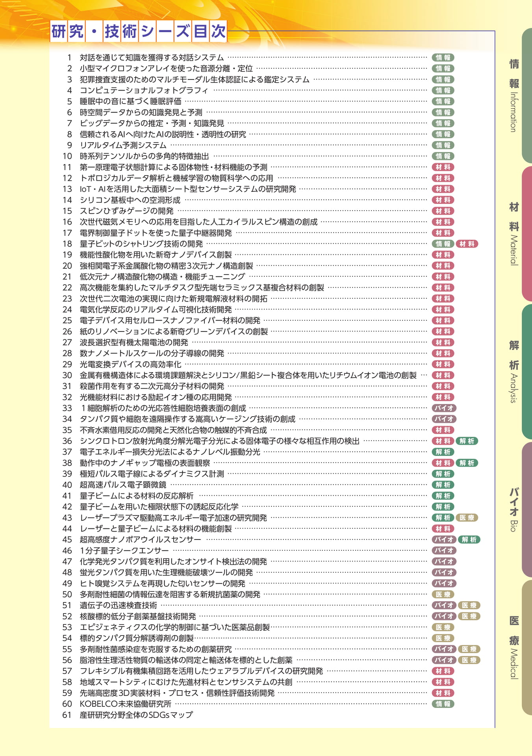Select entry 40 超高速パルス電子顕微鏡
The width and height of the screenshot is (532, 756).
pos(123,485)
